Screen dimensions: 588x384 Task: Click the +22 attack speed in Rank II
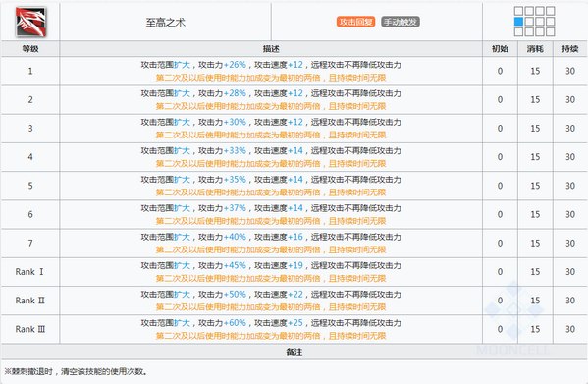[x=295, y=294]
